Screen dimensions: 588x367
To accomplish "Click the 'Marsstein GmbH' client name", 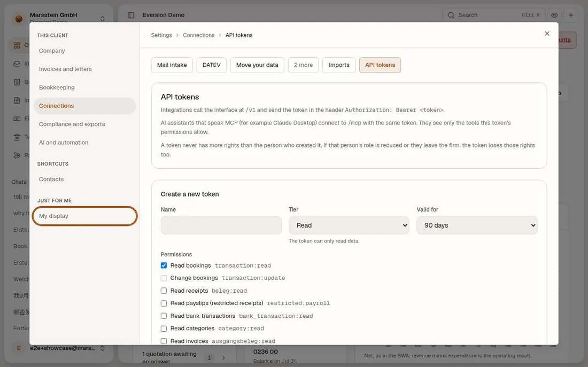I will 53,15.
